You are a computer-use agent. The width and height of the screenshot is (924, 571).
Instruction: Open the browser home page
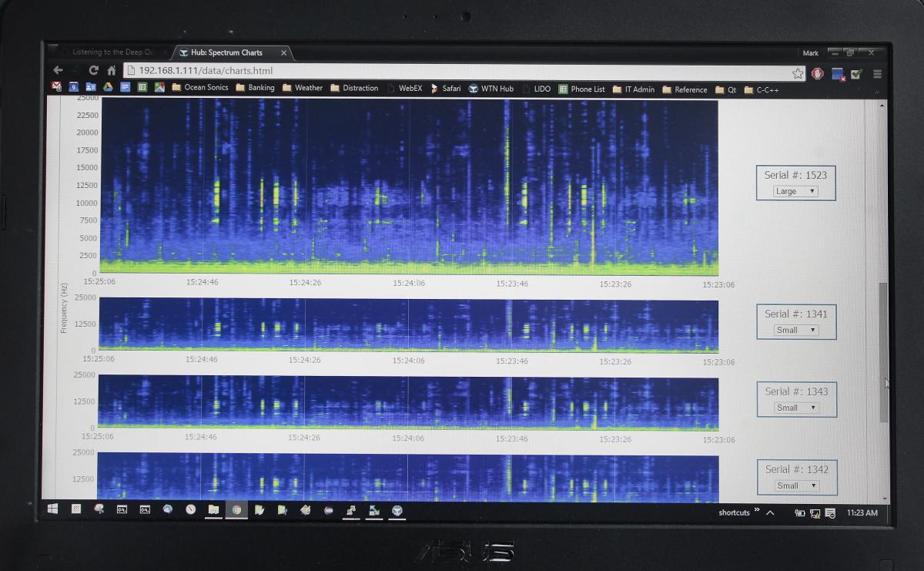click(111, 70)
